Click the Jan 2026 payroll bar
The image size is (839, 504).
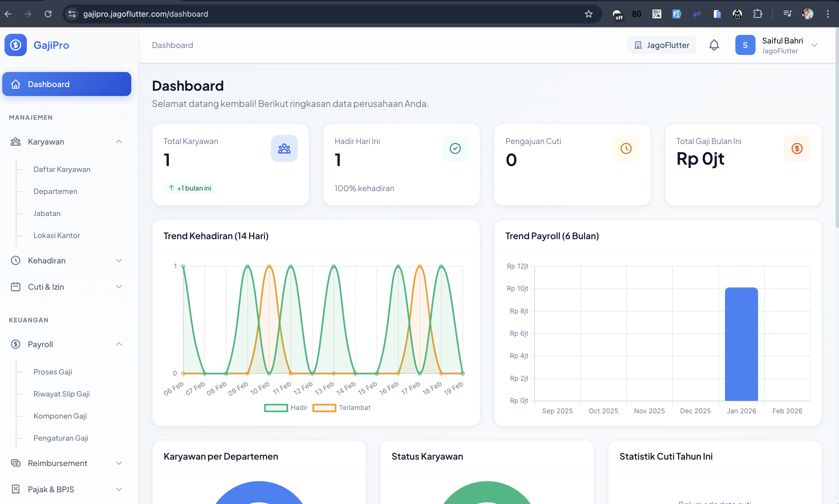click(741, 344)
